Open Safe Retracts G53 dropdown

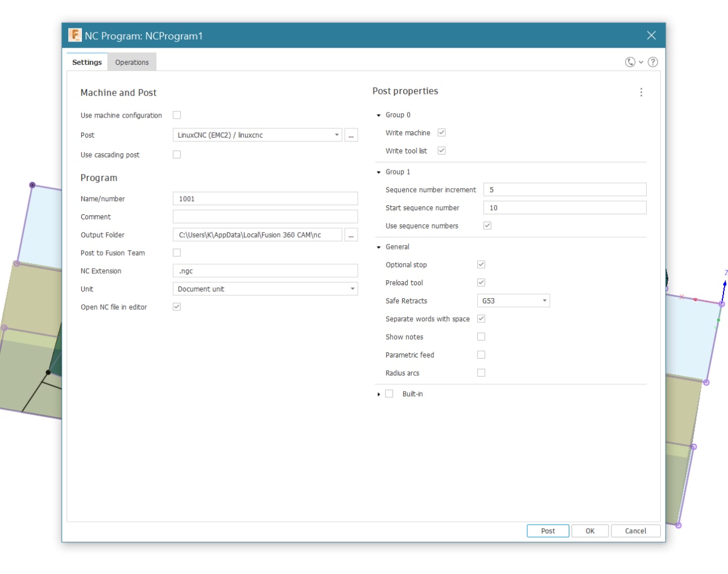tap(514, 301)
